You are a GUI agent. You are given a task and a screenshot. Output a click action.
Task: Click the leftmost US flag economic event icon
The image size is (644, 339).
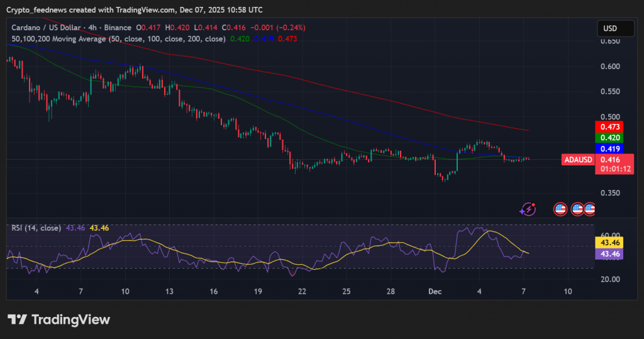coord(560,209)
